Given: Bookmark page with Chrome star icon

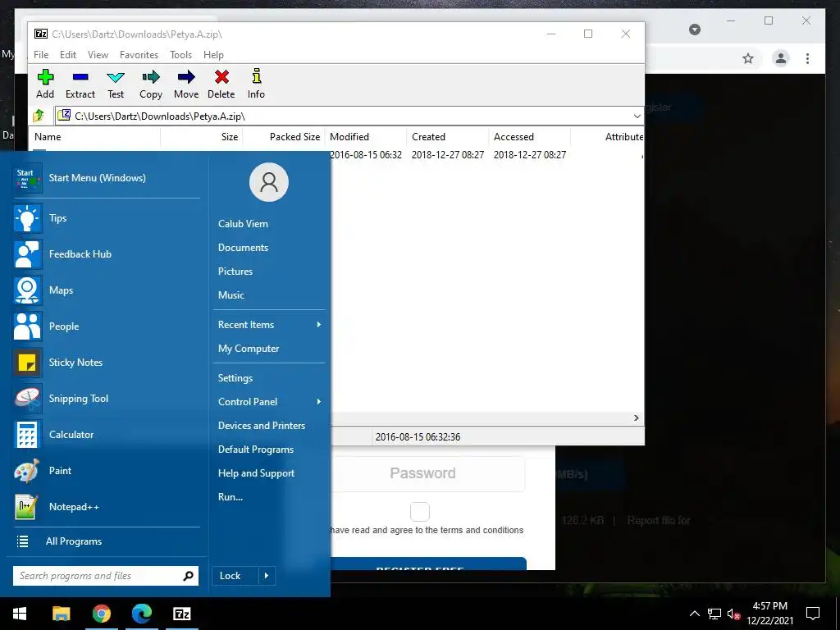Looking at the screenshot, I should (748, 58).
